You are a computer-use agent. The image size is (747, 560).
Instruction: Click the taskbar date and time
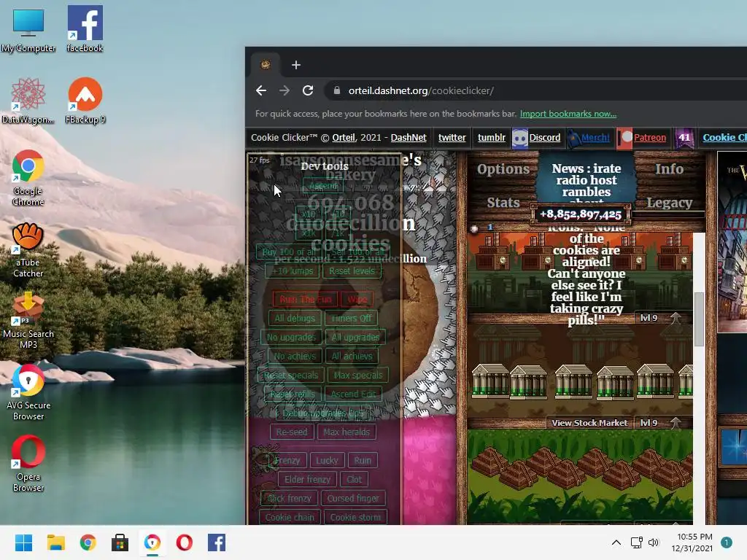692,542
